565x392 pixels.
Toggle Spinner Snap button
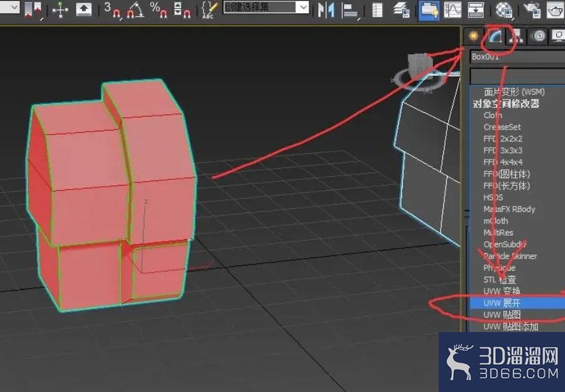tap(182, 9)
